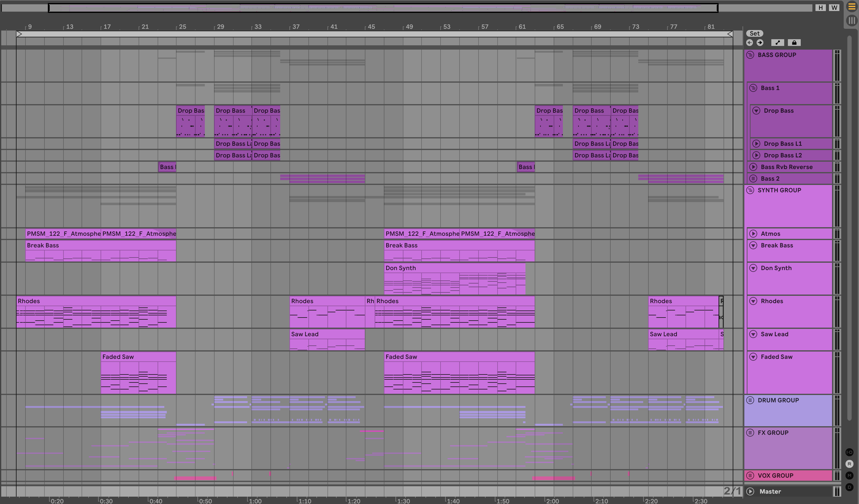Click the Atmos track play icon
The width and height of the screenshot is (859, 504).
coord(753,234)
